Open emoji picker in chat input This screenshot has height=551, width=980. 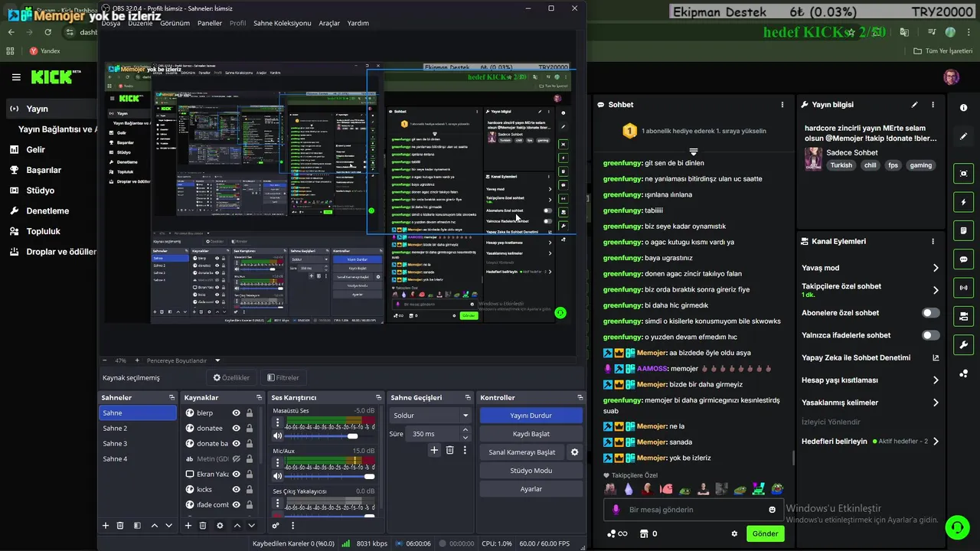click(772, 510)
